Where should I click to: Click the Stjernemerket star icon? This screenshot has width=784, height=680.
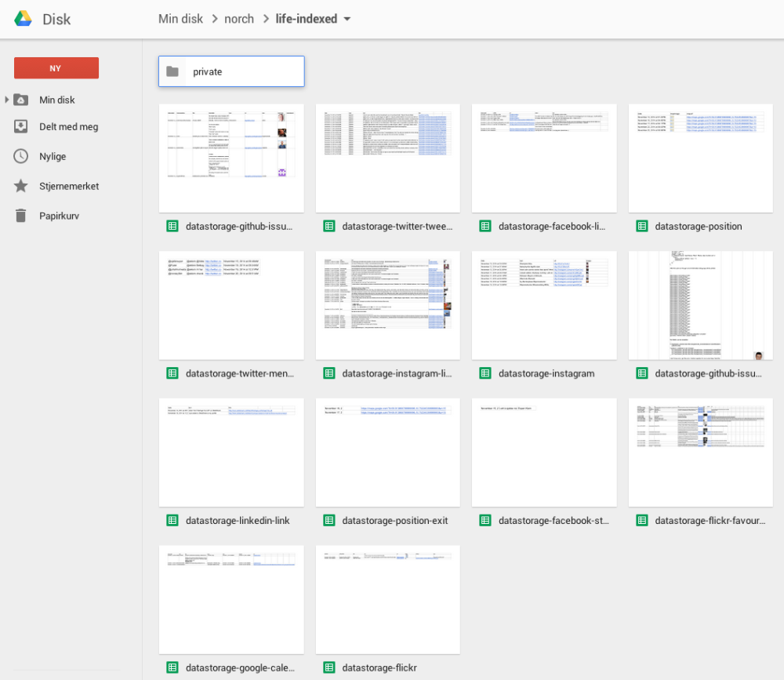(x=21, y=186)
